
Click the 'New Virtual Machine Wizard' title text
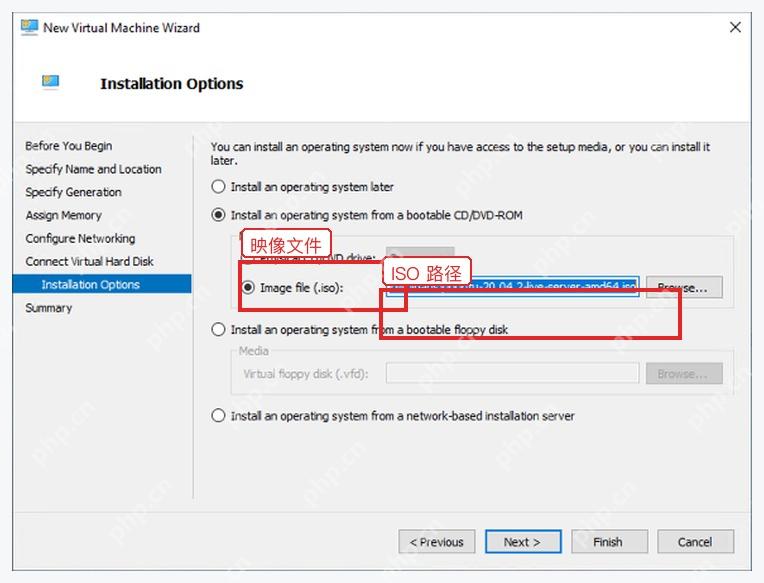coord(121,28)
